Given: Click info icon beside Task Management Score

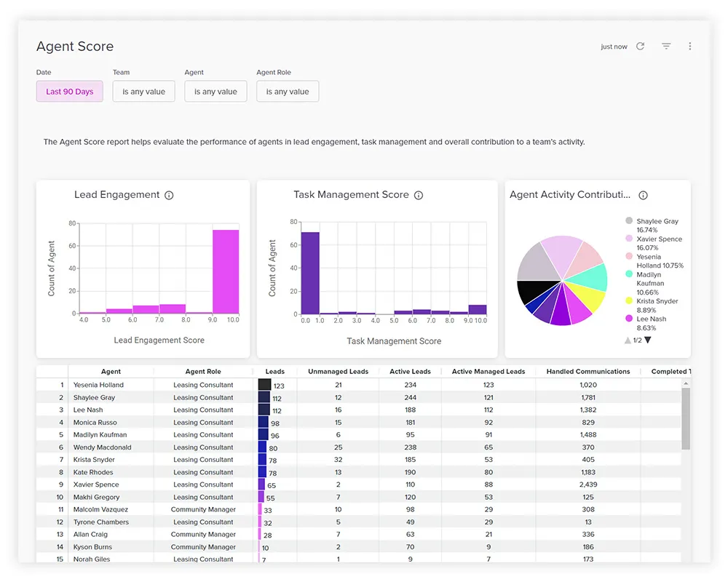Looking at the screenshot, I should coord(419,196).
